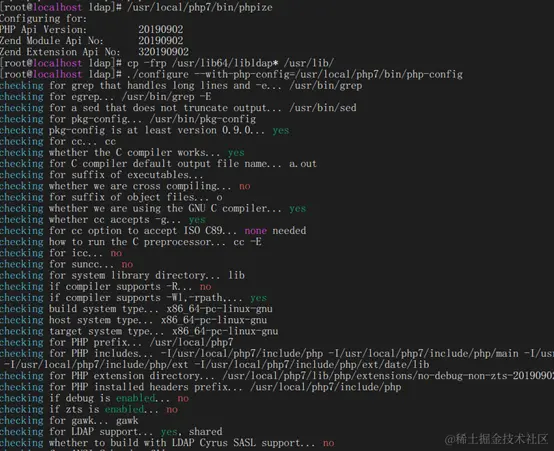The width and height of the screenshot is (554, 451).
Task: Click green yes after -Wl,-rpath support check
Action: 259,298
